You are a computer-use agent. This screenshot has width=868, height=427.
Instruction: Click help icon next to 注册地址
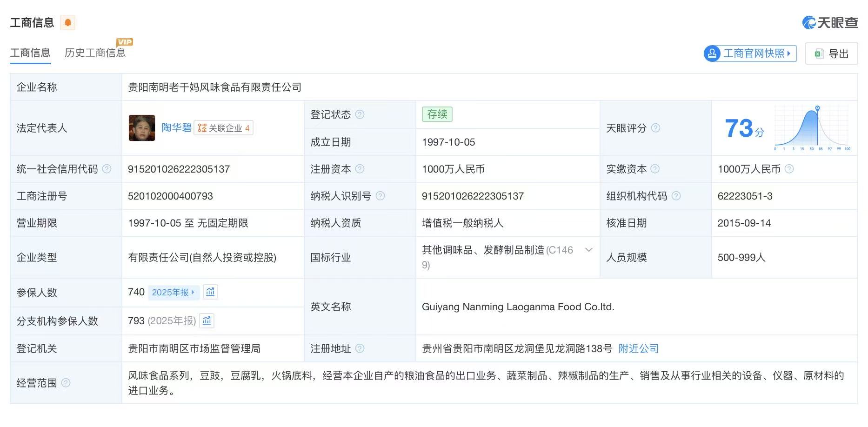point(360,348)
